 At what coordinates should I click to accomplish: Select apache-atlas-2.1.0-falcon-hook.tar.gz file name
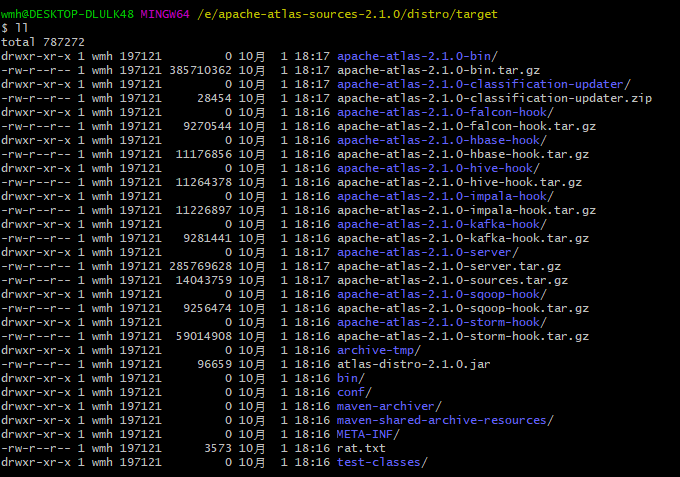point(466,126)
